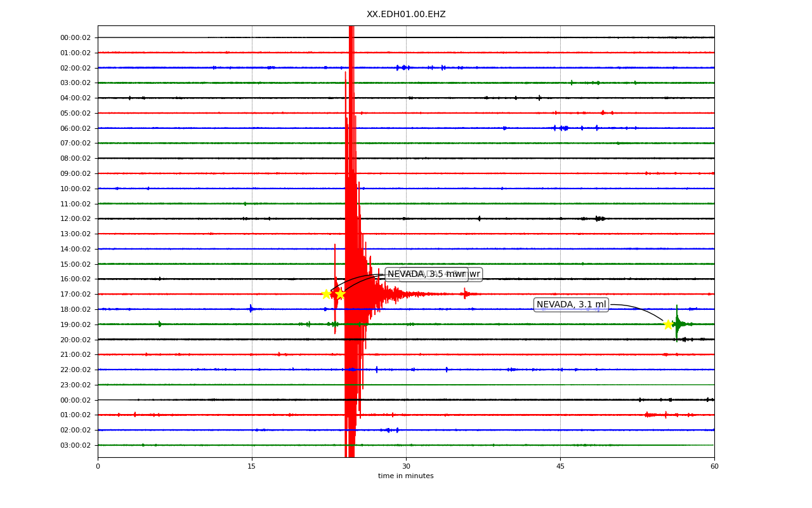Select the left yellow star on the 17:00:02 trace
812x508 pixels.
[326, 294]
